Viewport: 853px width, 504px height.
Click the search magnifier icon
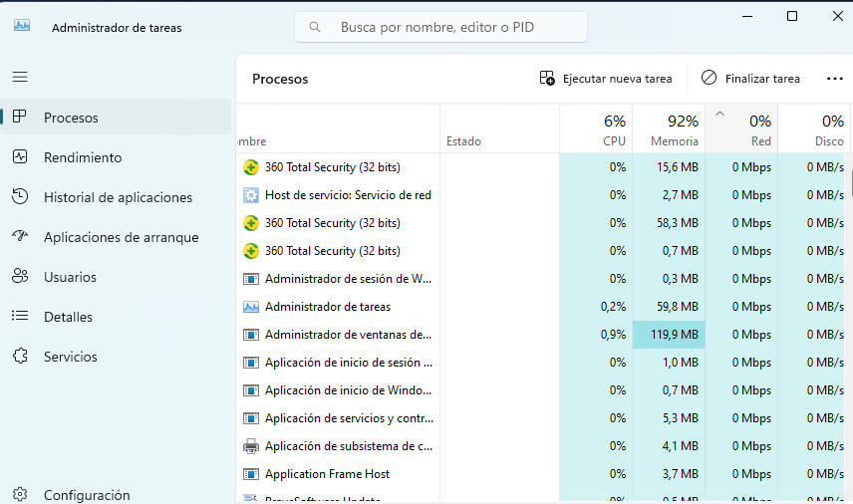[315, 27]
